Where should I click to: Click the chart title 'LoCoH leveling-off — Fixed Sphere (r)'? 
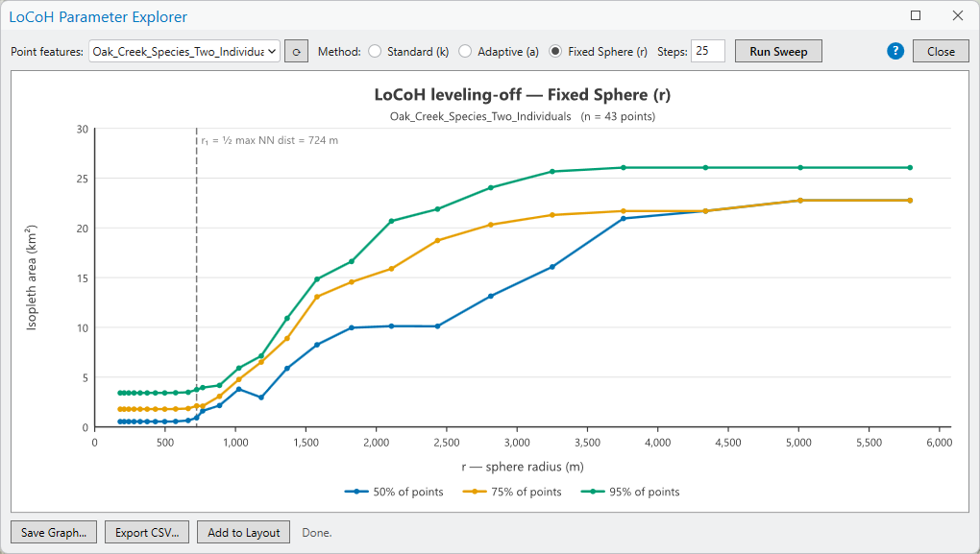(x=523, y=94)
